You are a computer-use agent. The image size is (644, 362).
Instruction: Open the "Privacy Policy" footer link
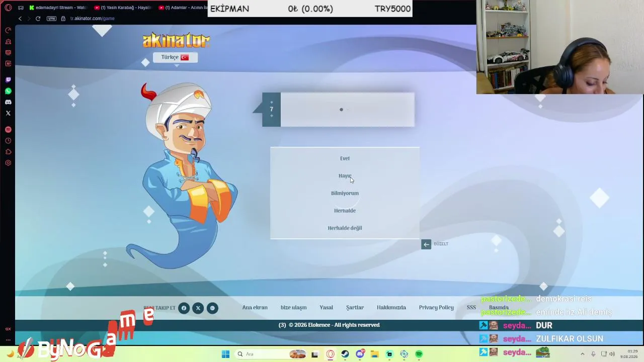pos(436,308)
